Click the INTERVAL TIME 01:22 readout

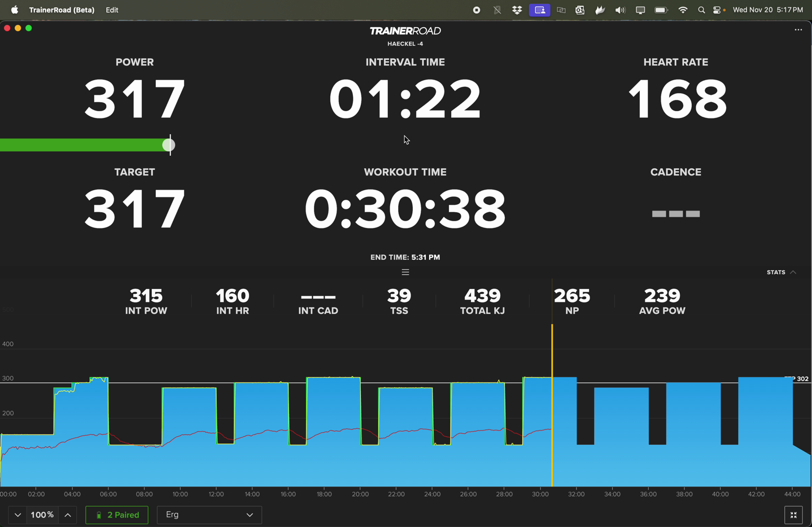click(x=405, y=99)
